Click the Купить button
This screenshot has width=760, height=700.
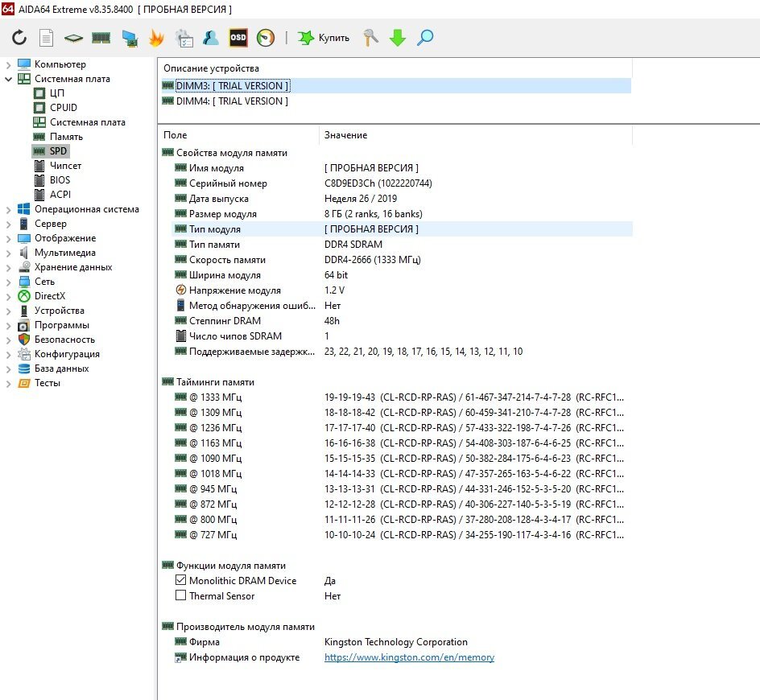[324, 38]
